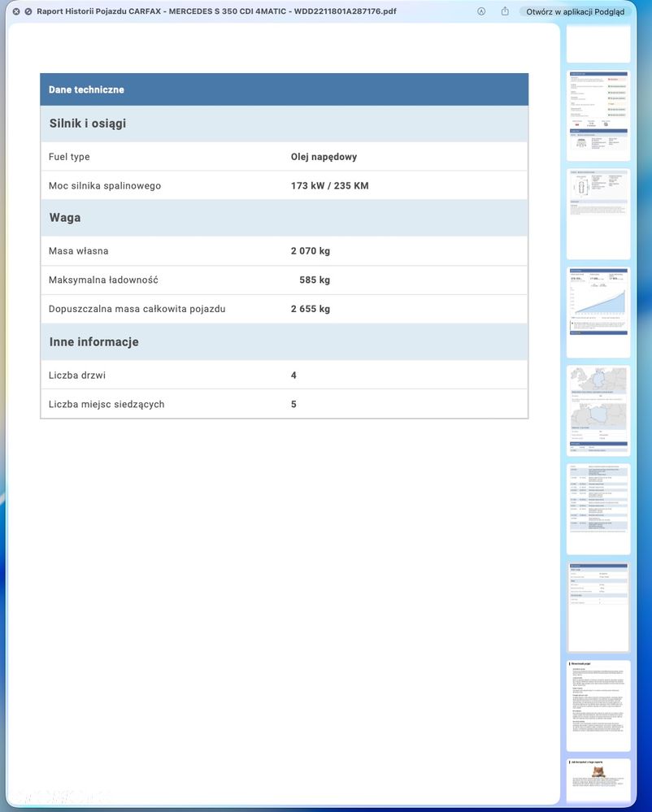Click the 'Waga' section heading
This screenshot has height=812, width=652.
pyautogui.click(x=65, y=218)
